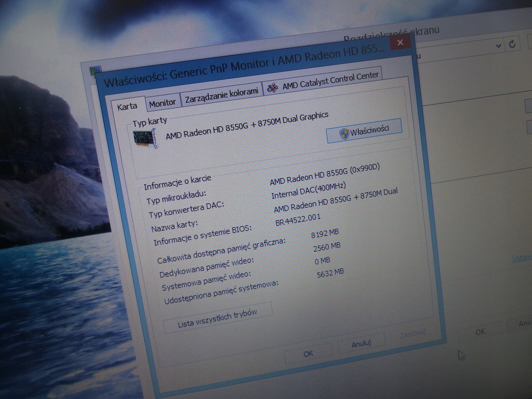Click the refresh icon in background window
Image resolution: width=532 pixels, height=399 pixels.
(512, 44)
